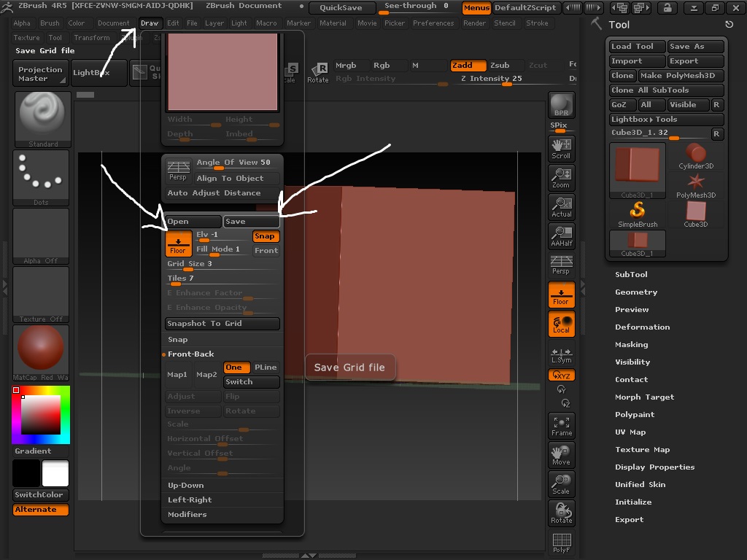Open the MatCap Red Wax material picker
Image resolution: width=747 pixels, height=560 pixels.
click(41, 353)
